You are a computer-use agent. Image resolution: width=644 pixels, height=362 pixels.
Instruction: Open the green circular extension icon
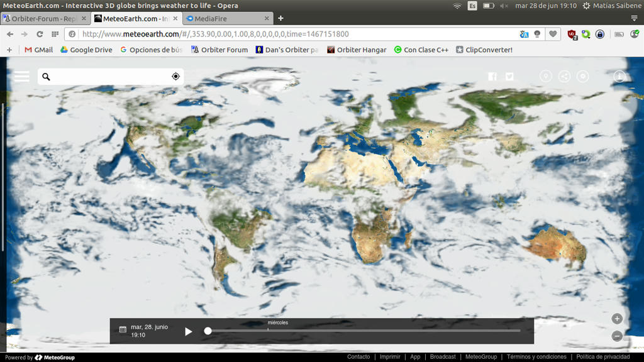coord(586,35)
